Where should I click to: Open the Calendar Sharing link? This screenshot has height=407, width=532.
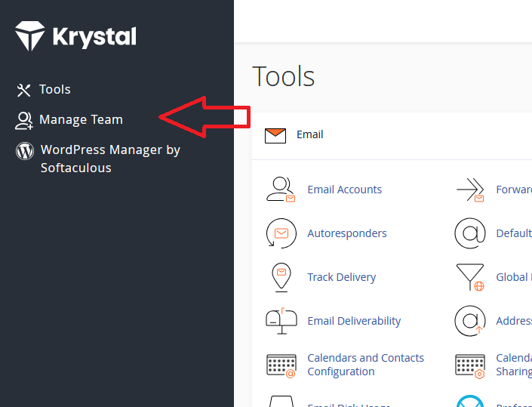514,365
